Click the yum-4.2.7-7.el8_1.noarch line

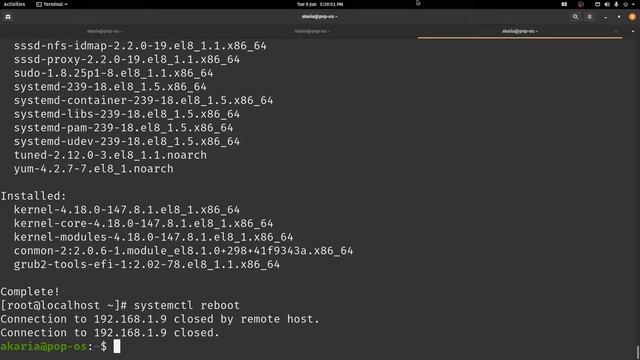(93, 169)
